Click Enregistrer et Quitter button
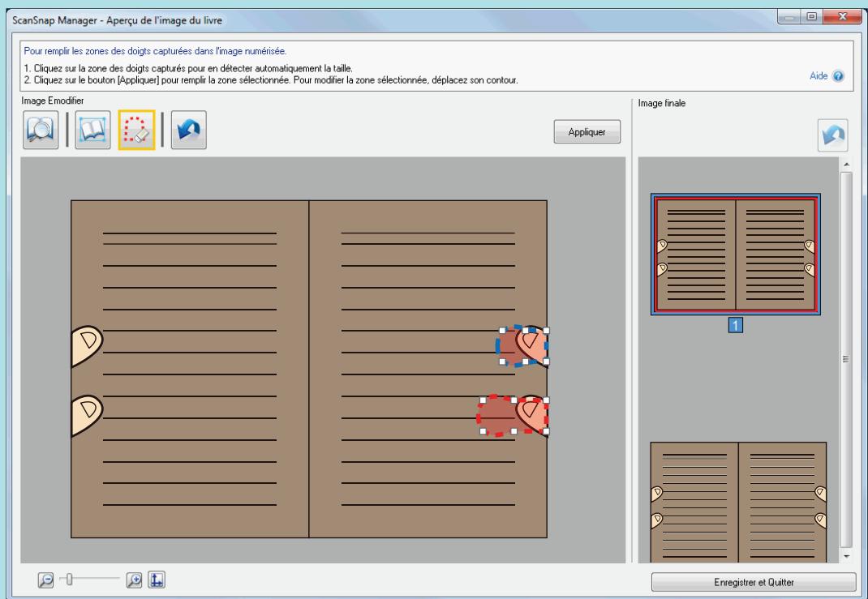Screen dimensions: 868x599 754,583
